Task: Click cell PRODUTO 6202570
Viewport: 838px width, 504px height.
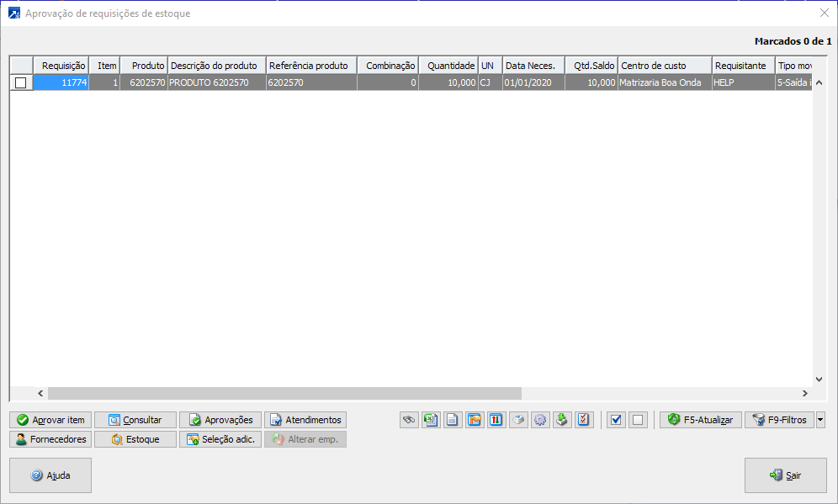Action: click(x=217, y=82)
